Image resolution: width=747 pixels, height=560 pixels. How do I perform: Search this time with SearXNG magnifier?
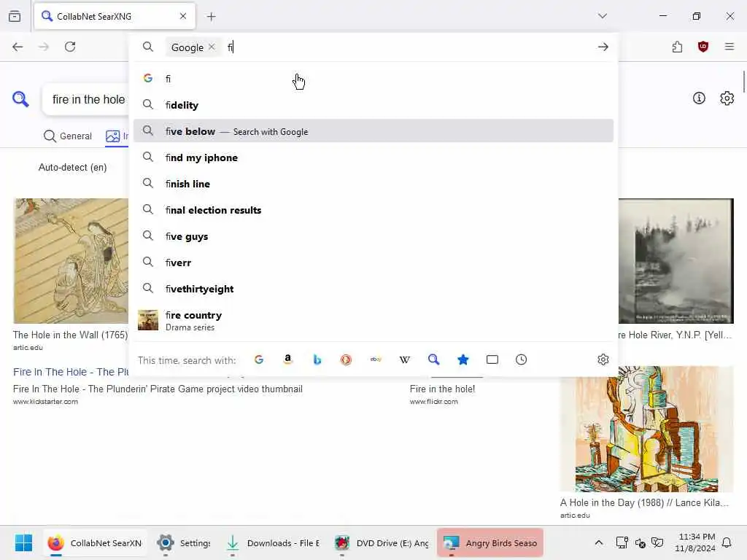[433, 359]
